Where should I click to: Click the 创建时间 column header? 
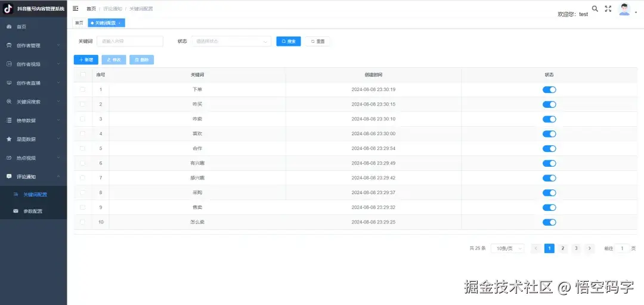(373, 74)
